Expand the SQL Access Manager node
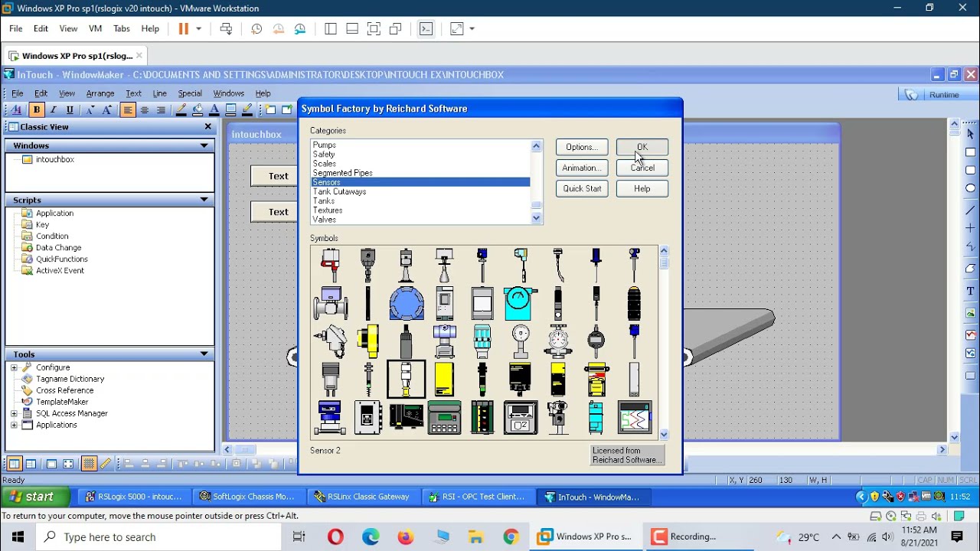The image size is (980, 551). (x=14, y=413)
